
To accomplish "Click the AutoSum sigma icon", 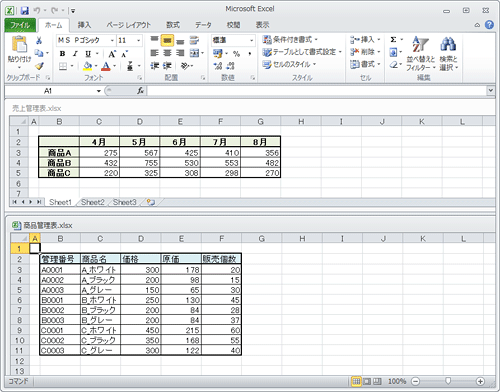I will tap(393, 40).
